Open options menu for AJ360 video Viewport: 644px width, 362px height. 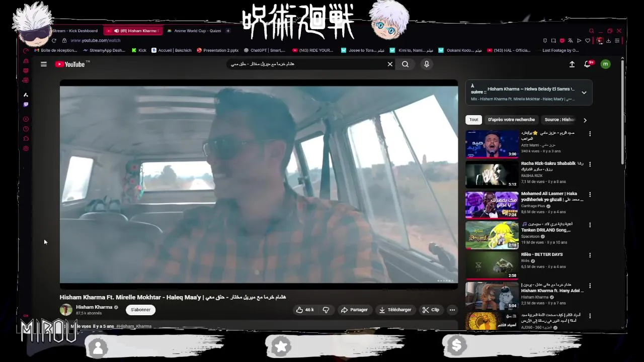coord(590,316)
